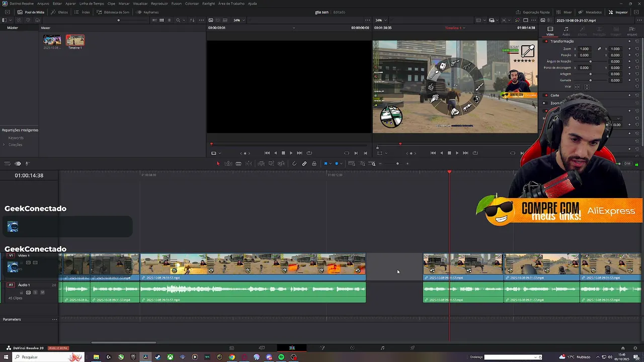The image size is (644, 362).
Task: Adjust the Ângulo de Rotação slider
Action: (x=591, y=61)
